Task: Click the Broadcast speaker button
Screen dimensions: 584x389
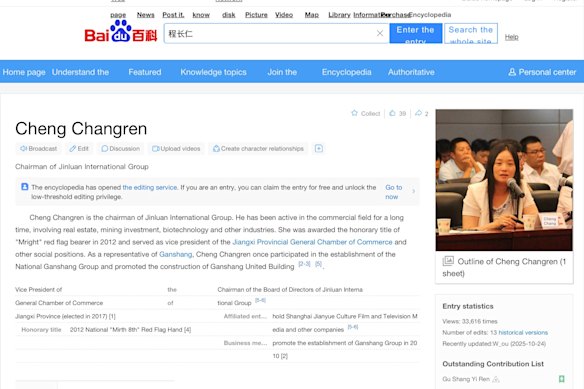Action: point(38,149)
